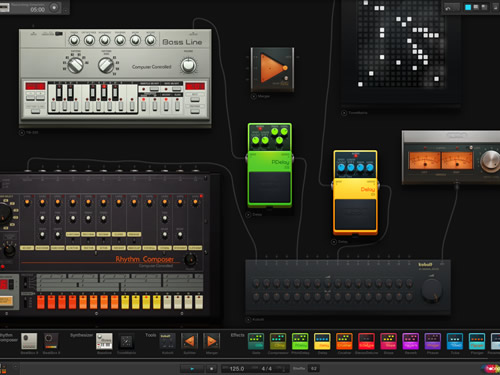Click the Merger device on the desktop
500x375 pixels.
click(x=272, y=69)
